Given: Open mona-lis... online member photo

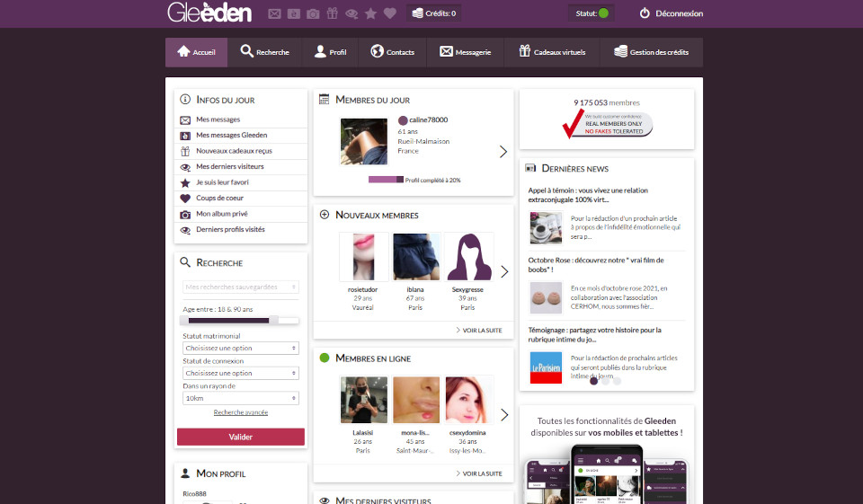Looking at the screenshot, I should click(x=416, y=400).
